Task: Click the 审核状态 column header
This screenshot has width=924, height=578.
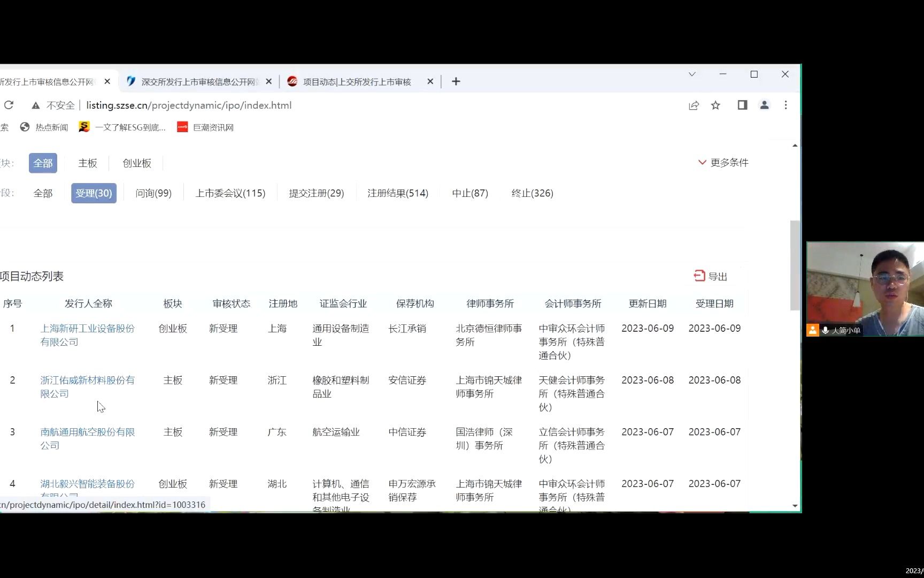Action: click(231, 304)
